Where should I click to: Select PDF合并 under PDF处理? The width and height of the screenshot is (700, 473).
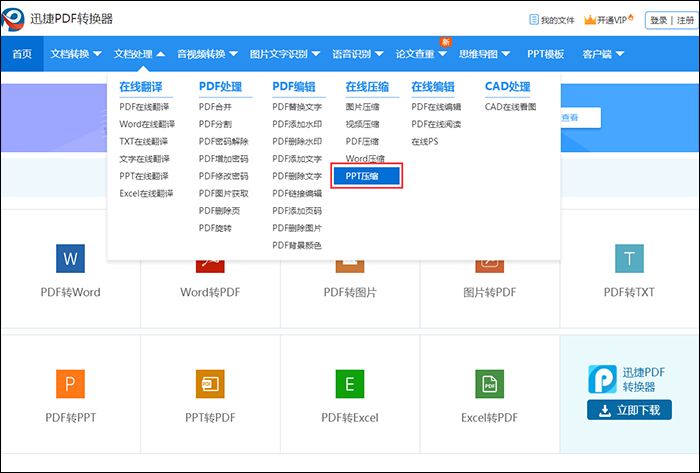[215, 107]
